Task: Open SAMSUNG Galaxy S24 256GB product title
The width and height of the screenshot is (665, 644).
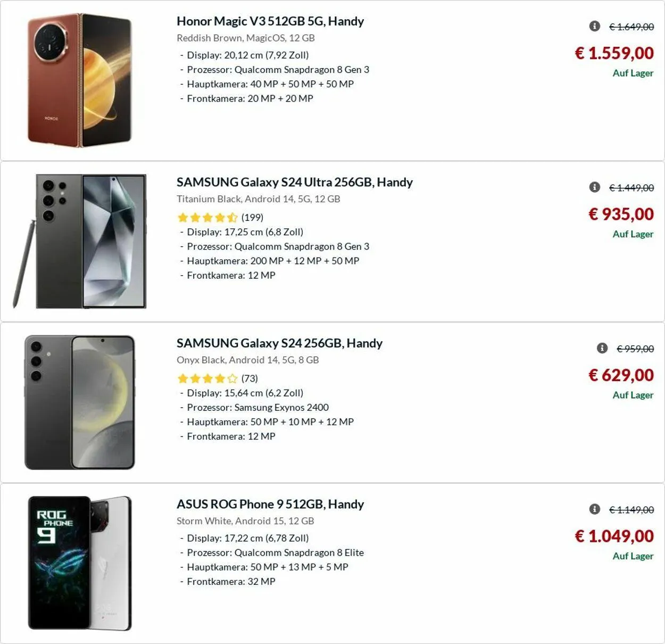Action: [x=279, y=343]
